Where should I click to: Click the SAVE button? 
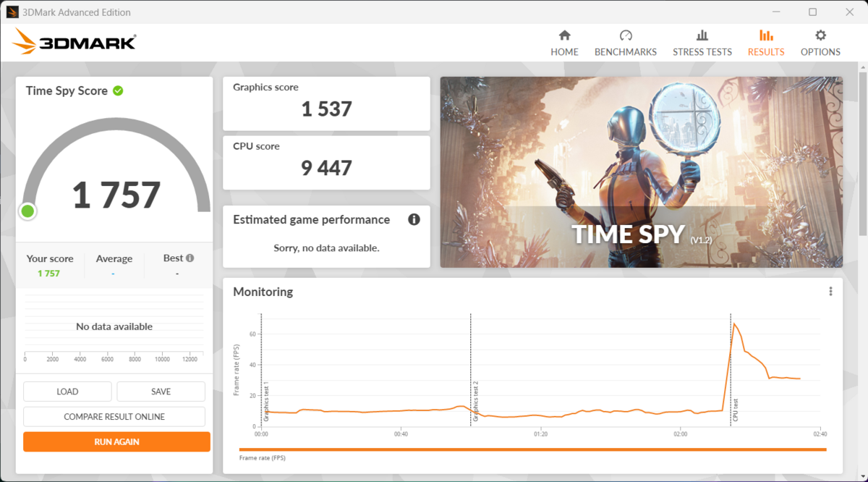[161, 392]
